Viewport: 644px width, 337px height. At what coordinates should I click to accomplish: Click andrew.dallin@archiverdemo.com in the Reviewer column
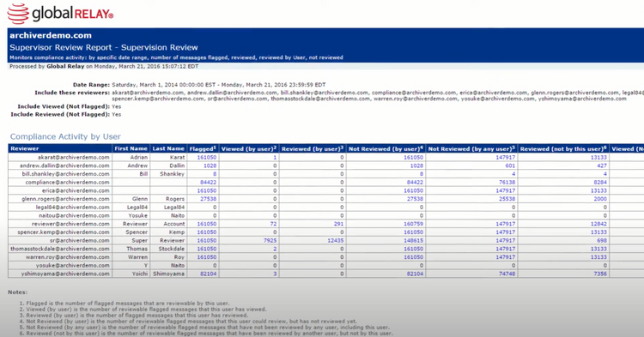point(64,165)
